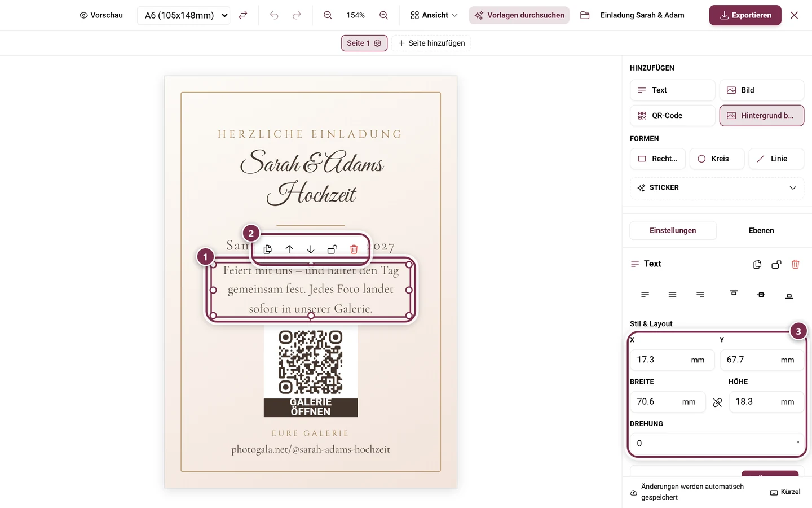Redo the last undone change

[297, 15]
